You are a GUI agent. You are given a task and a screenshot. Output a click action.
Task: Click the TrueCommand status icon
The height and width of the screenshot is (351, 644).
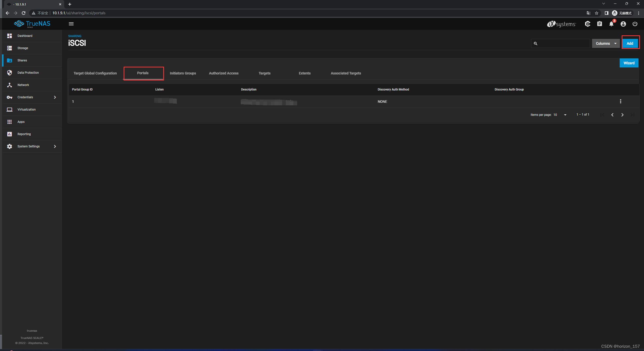tap(588, 24)
